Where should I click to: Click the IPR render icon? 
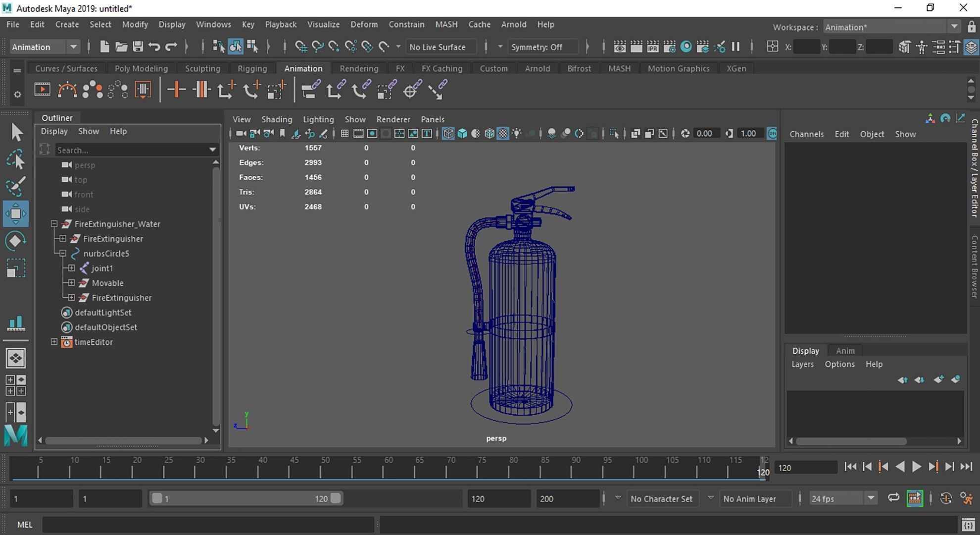653,47
